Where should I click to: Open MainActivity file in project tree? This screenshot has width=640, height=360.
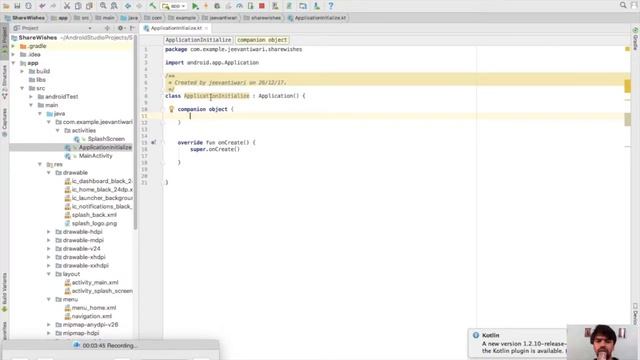coord(96,156)
